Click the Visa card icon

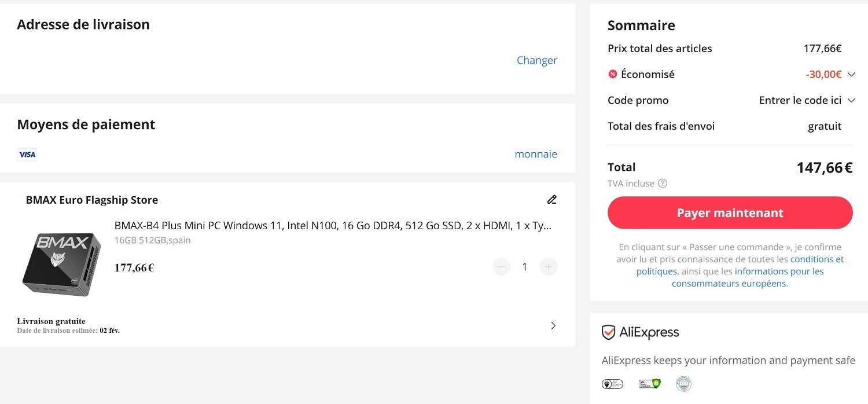pos(27,155)
